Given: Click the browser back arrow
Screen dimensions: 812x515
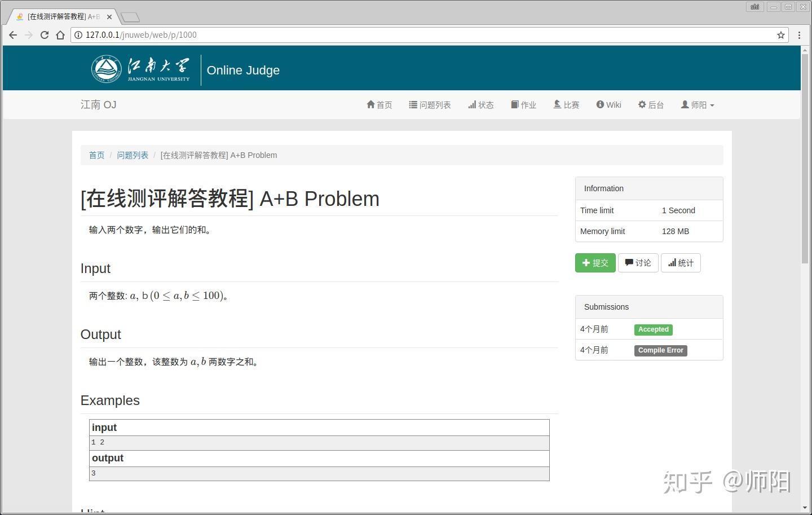Looking at the screenshot, I should (x=13, y=35).
